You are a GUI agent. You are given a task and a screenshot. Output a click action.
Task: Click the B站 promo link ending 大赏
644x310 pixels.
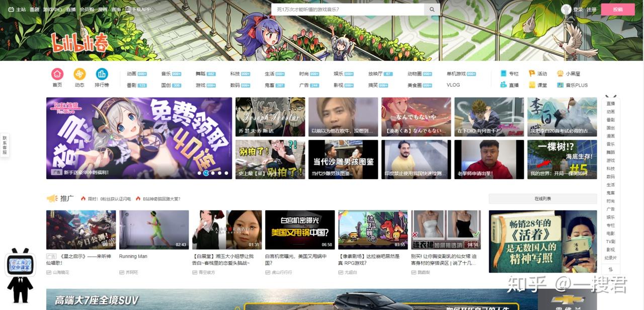[162, 199]
